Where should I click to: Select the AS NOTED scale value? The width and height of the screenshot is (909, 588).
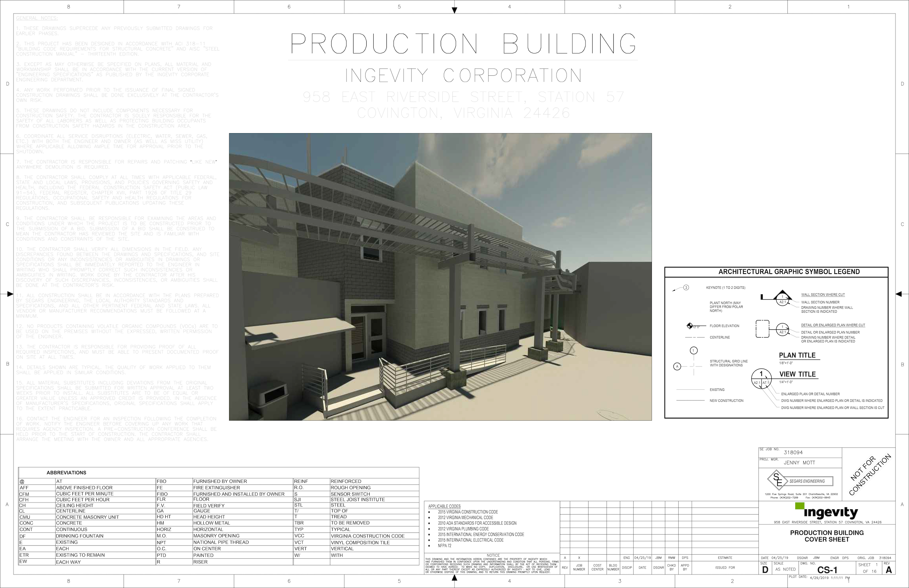pyautogui.click(x=786, y=569)
